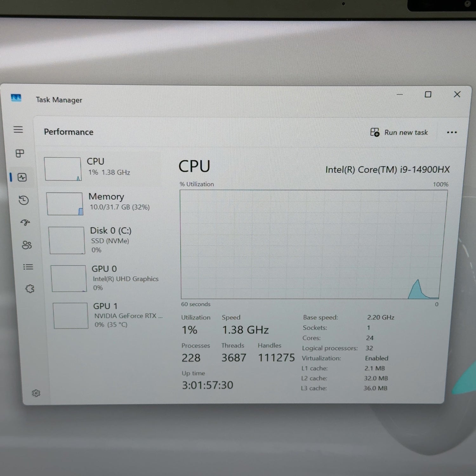Open the three-dot more options menu

pos(452,132)
